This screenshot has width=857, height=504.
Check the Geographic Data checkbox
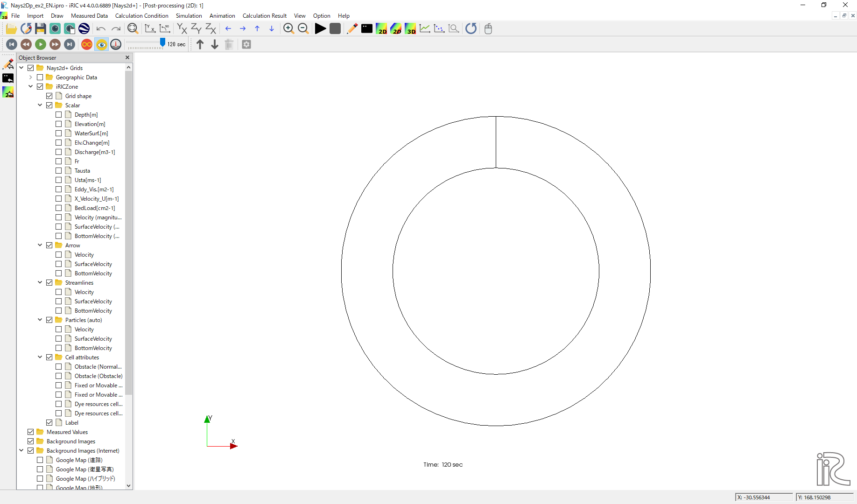tap(40, 77)
